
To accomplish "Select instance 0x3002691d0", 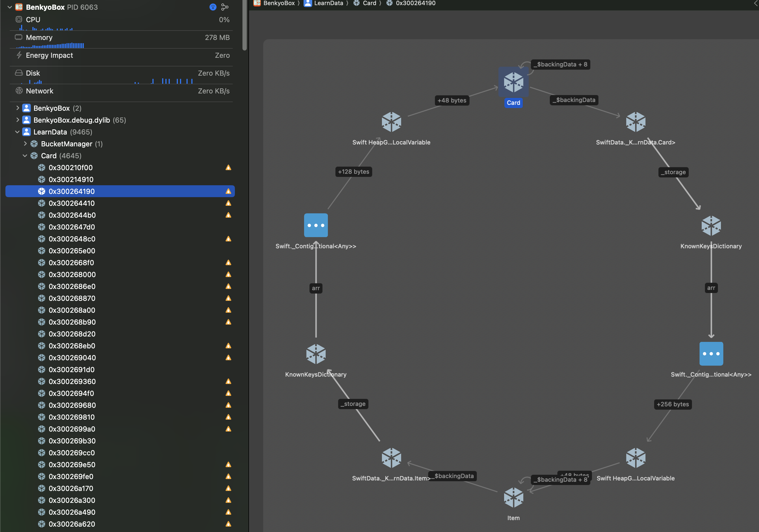I will pos(120,369).
